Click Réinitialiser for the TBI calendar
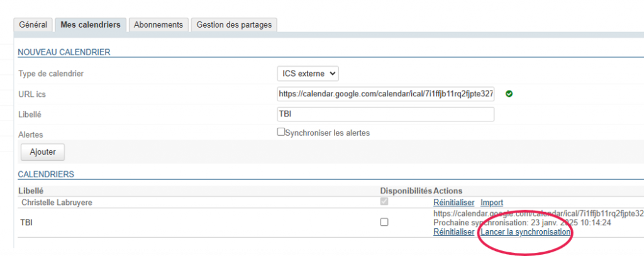The width and height of the screenshot is (644, 256). point(453,232)
